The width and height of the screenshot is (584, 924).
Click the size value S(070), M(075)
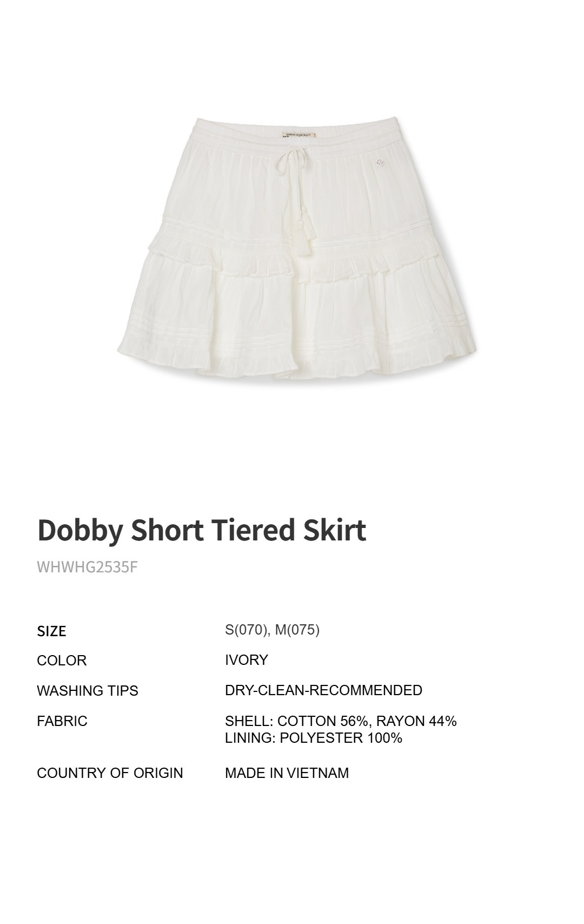pos(272,630)
